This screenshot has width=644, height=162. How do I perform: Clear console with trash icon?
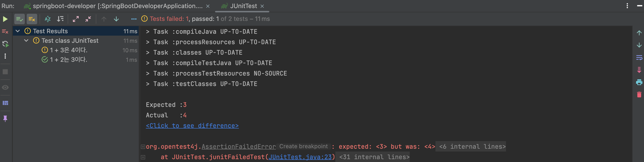[639, 95]
